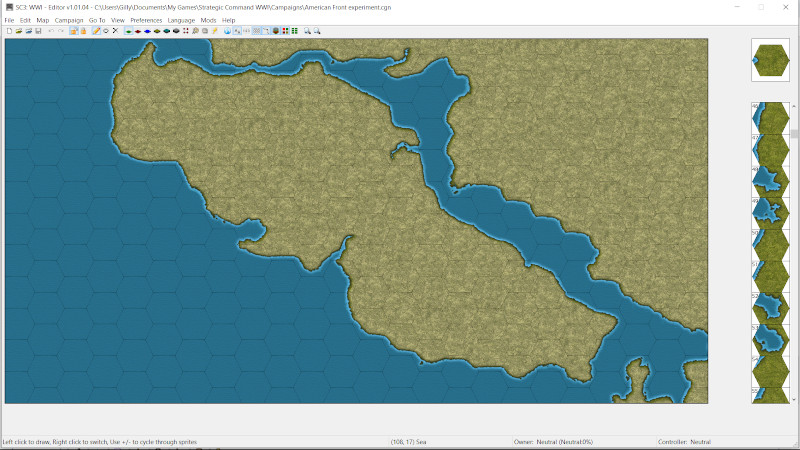Click the red and green squares icon
800x450 pixels.
285,31
